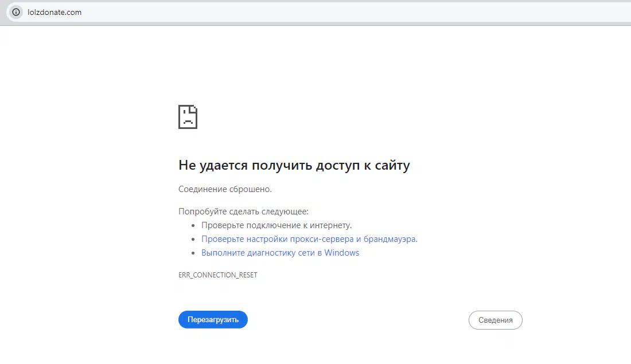Click the sad page error icon
Image resolution: width=631 pixels, height=364 pixels.
(x=188, y=117)
